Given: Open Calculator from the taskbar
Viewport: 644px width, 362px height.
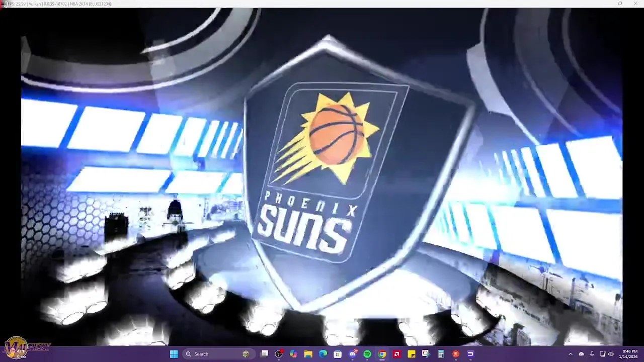Looking at the screenshot, I should click(x=441, y=354).
